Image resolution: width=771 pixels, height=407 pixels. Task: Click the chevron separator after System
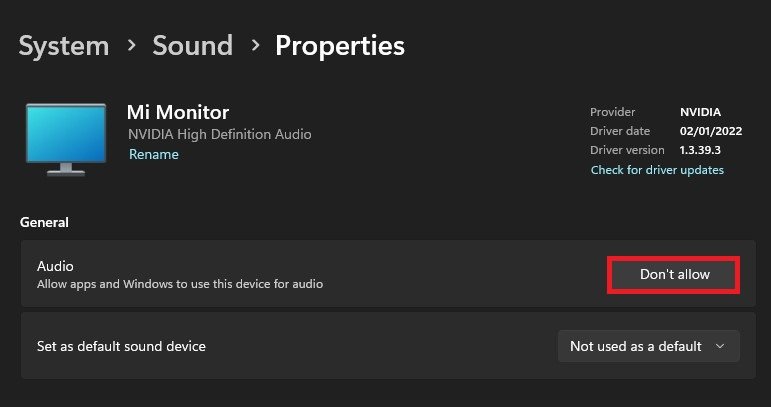(x=131, y=46)
